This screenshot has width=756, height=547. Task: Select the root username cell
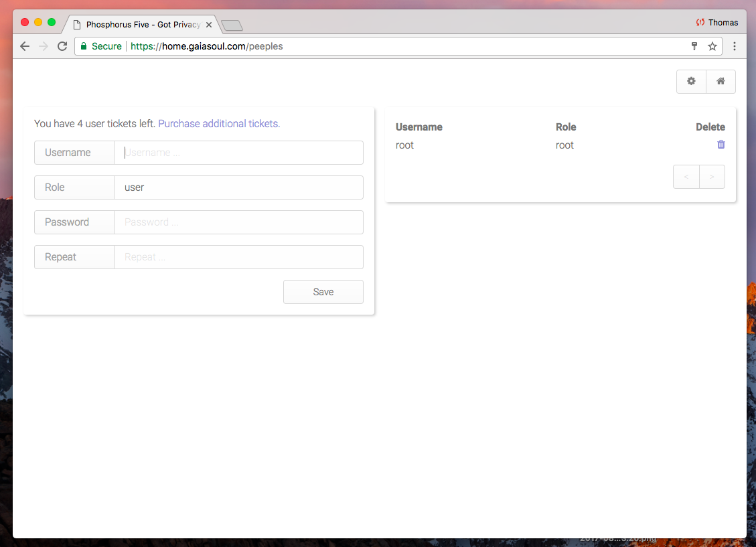pos(404,145)
